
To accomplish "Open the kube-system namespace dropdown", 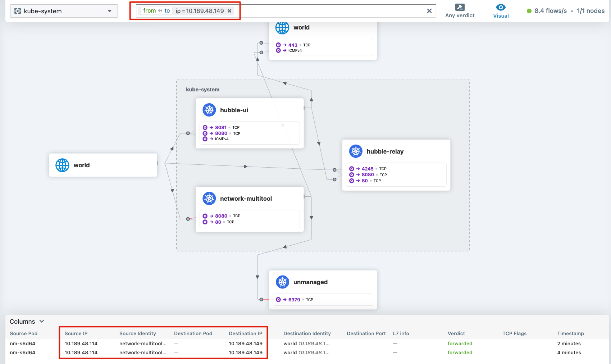I will [x=64, y=11].
